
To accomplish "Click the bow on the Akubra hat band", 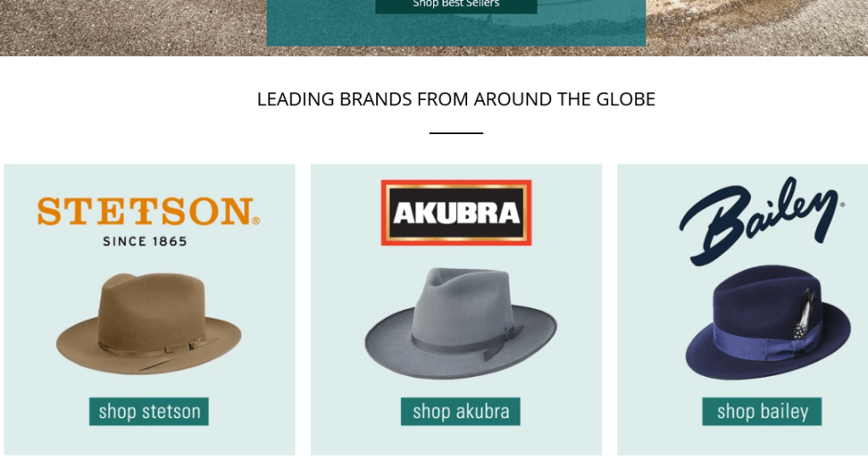I will 504,342.
